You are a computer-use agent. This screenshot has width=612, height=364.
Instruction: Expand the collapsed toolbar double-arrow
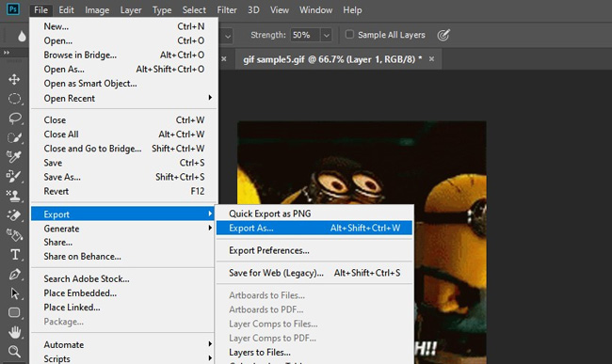(7, 53)
